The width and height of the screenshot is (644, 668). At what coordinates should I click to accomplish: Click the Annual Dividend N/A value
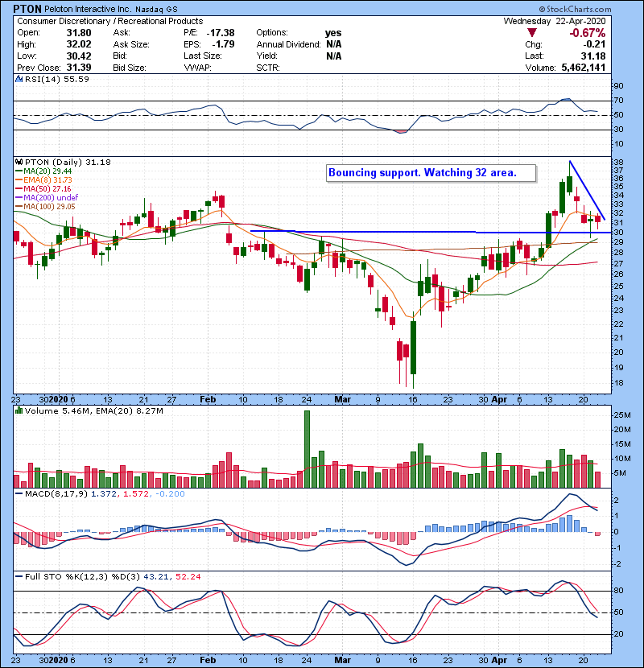334,44
